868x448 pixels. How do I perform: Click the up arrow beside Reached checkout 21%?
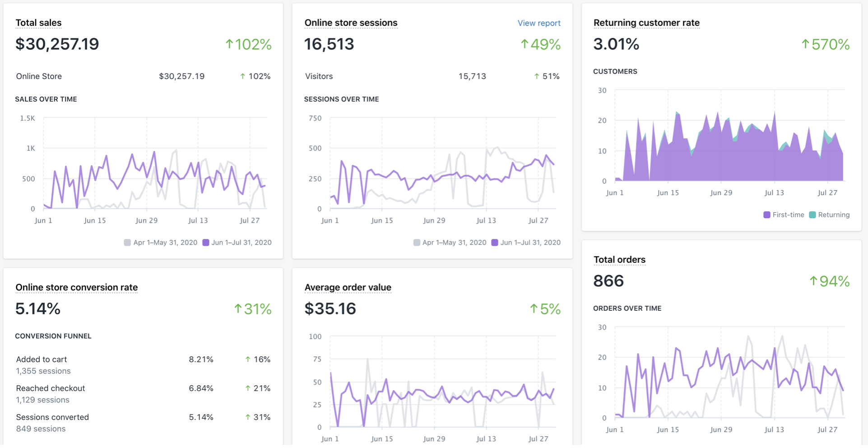248,388
